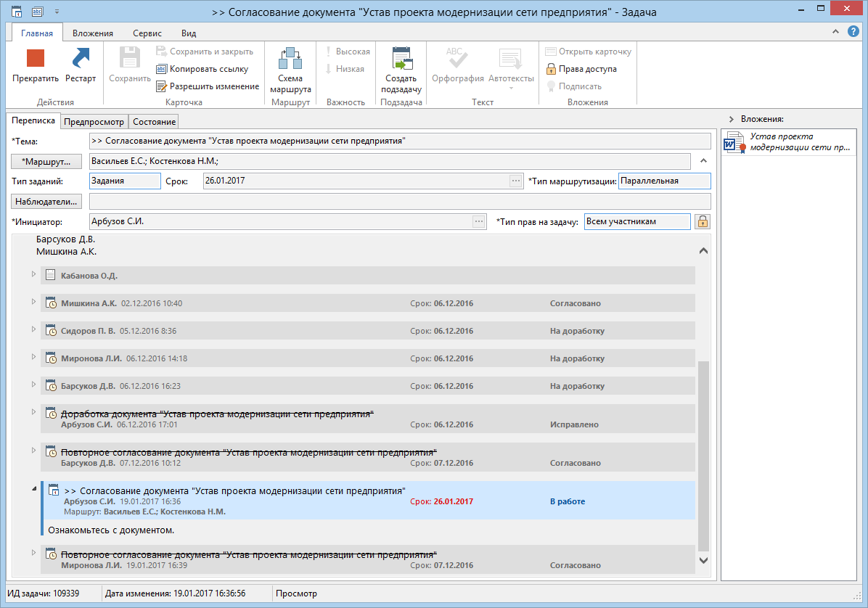
Task: Switch to the Состояние tab
Action: [155, 122]
